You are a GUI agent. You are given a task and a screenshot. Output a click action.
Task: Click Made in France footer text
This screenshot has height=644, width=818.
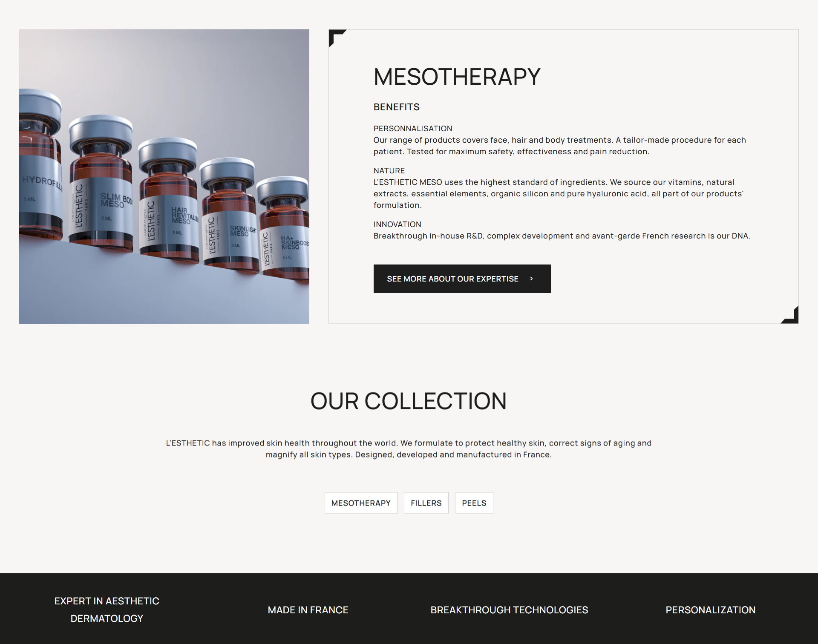coord(308,610)
